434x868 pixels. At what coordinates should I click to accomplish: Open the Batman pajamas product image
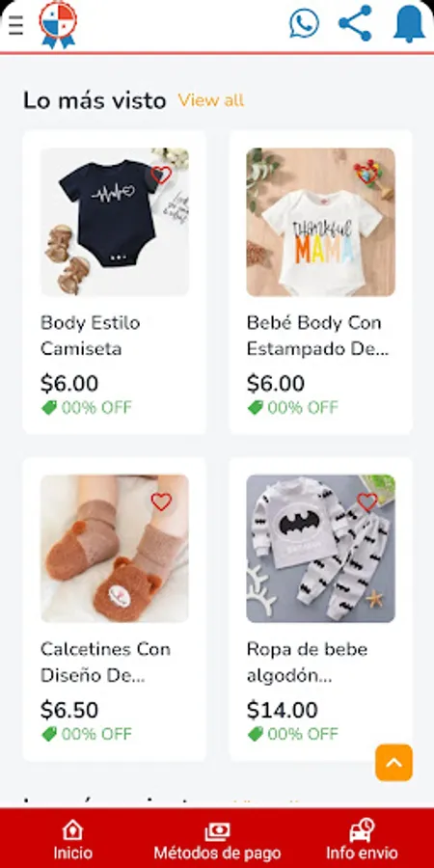pyautogui.click(x=320, y=549)
